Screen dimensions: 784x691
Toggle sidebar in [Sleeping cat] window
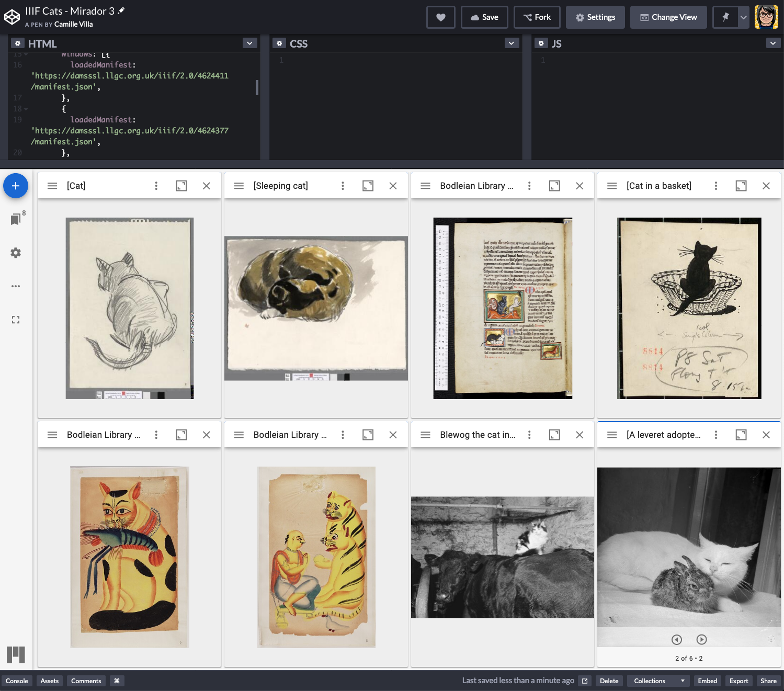tap(239, 186)
